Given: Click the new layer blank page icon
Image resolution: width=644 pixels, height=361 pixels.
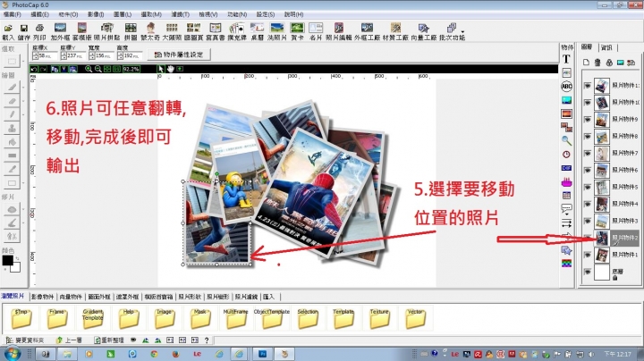Looking at the screenshot, I should (x=586, y=63).
